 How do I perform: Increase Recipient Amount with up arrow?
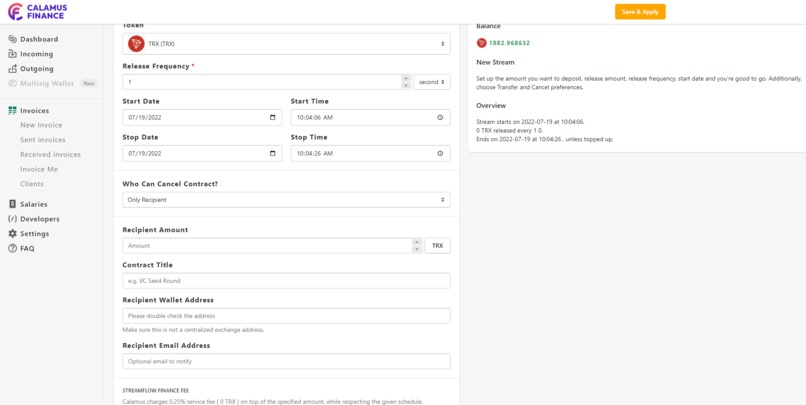(x=417, y=242)
